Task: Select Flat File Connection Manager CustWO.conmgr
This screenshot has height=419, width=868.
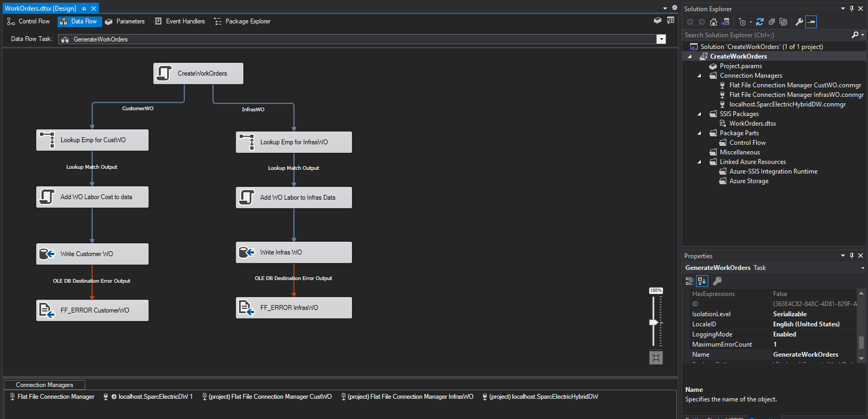Action: 795,85
